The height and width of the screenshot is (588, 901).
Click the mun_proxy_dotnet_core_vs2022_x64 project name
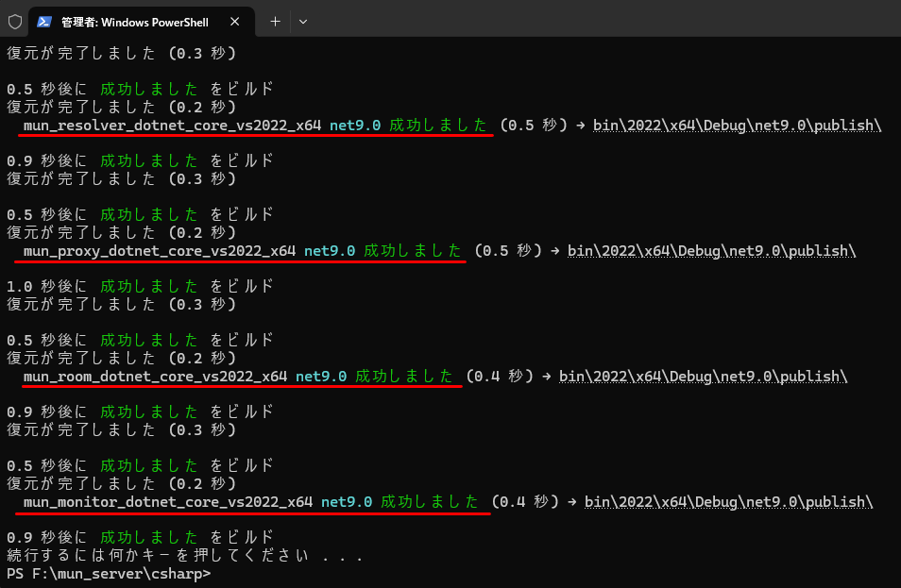pyautogui.click(x=160, y=250)
